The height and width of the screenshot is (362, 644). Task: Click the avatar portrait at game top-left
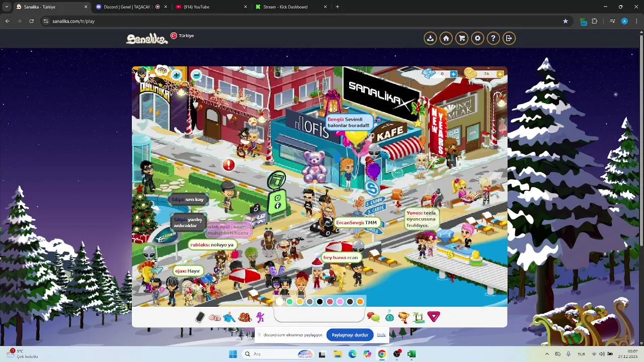142,74
